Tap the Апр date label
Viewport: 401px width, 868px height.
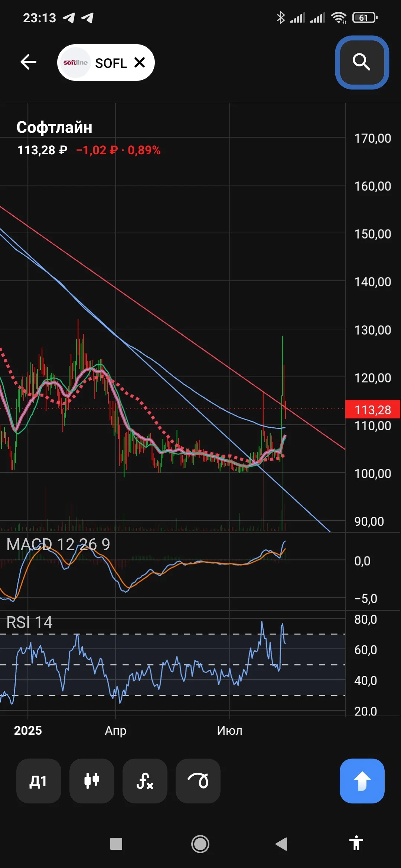(x=115, y=730)
